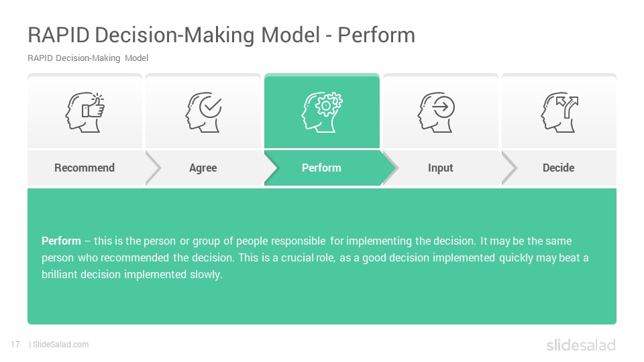Click the Perform gear head icon
Viewport: 644px width, 362px height.
pyautogui.click(x=322, y=112)
